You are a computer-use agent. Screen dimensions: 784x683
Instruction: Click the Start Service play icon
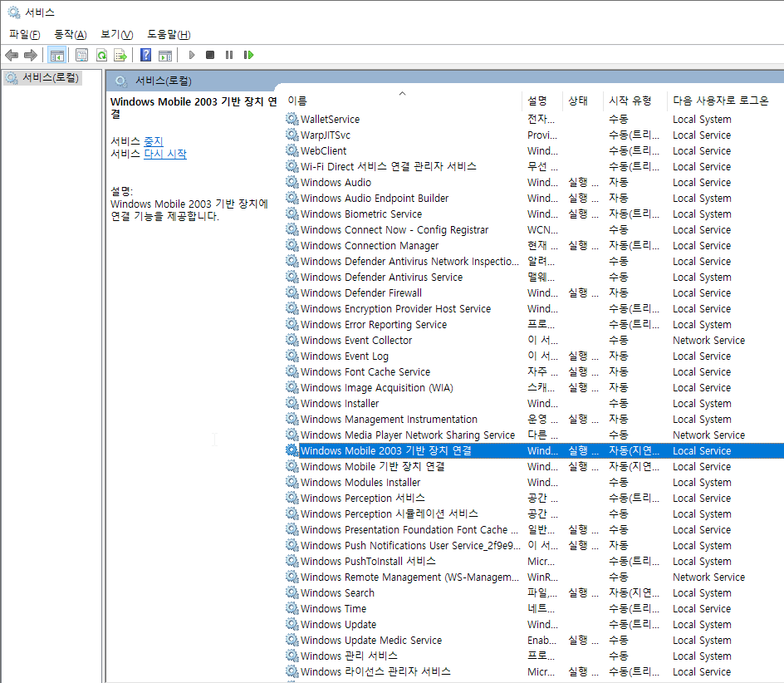click(x=192, y=55)
